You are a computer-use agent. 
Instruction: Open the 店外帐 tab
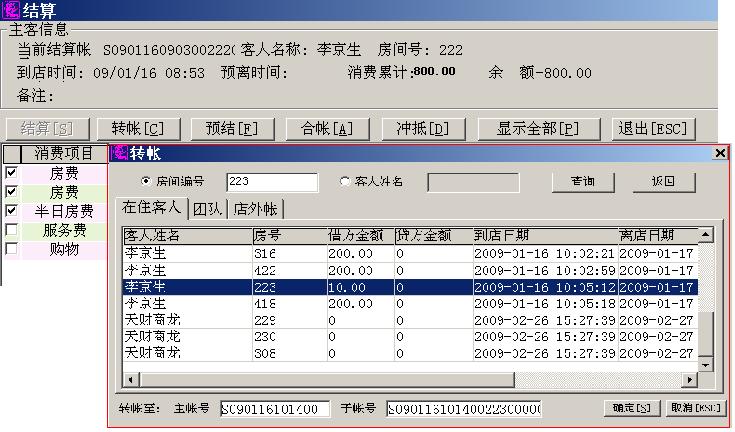click(257, 209)
